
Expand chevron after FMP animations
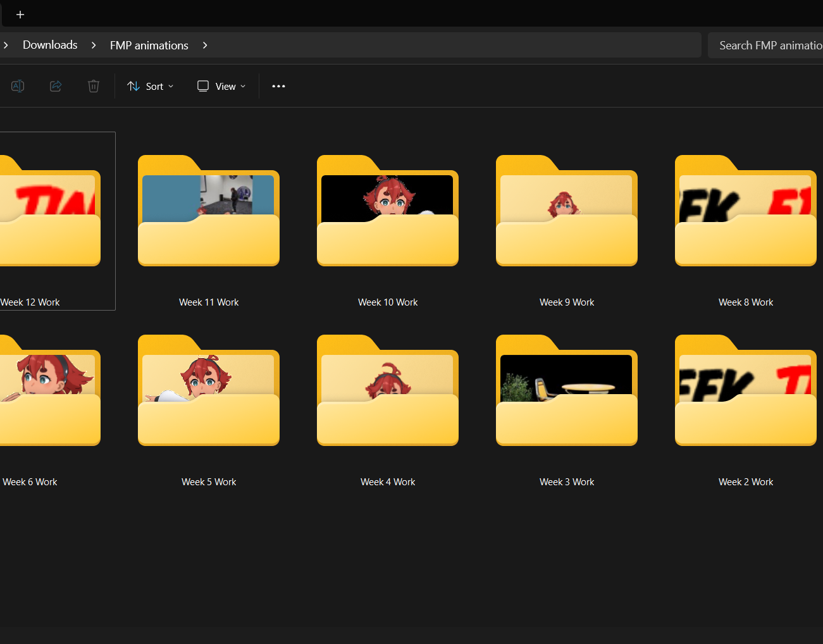tap(205, 46)
